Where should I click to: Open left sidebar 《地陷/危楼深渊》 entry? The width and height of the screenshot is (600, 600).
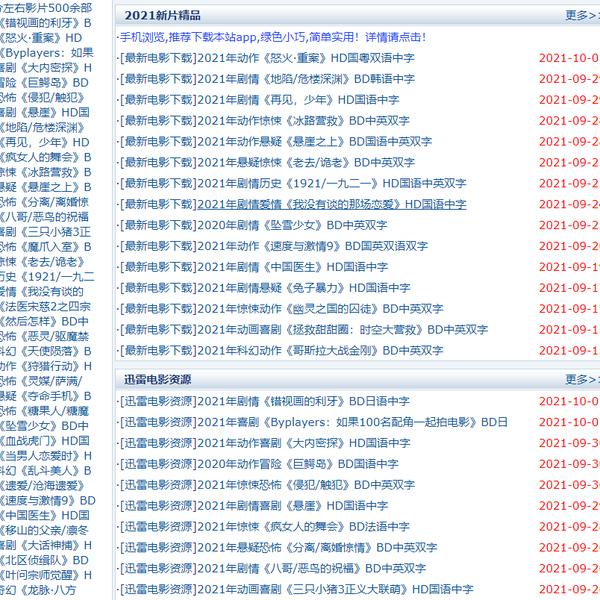click(x=42, y=127)
